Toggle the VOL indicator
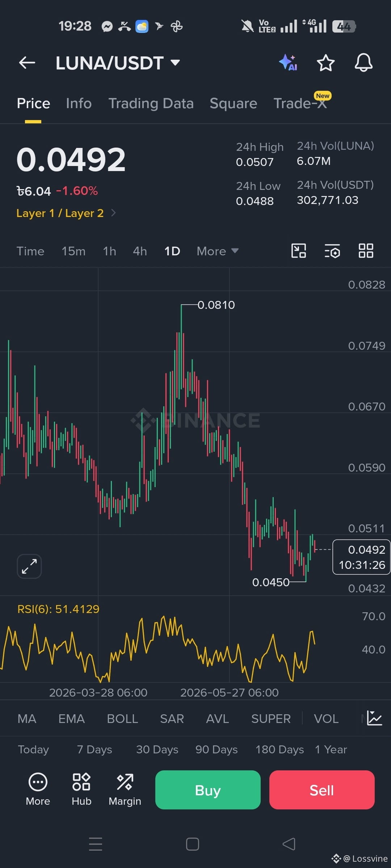Screen dimensions: 391x868 [326, 719]
